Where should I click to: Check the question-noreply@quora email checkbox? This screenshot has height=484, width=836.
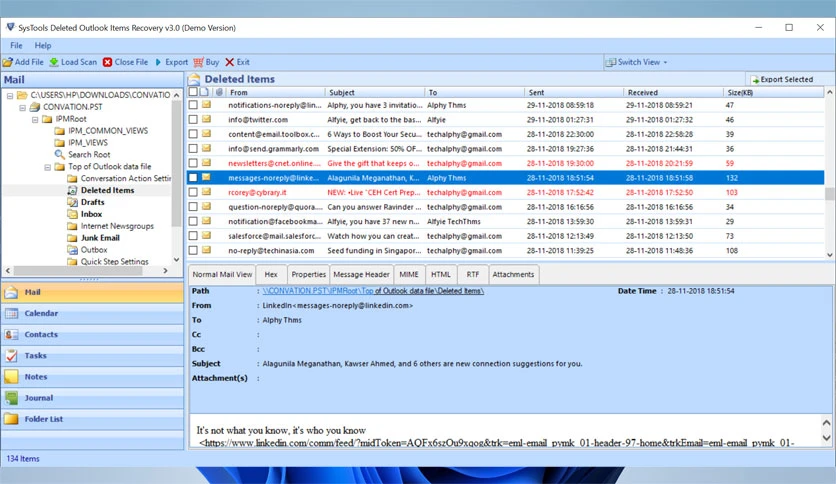pyautogui.click(x=193, y=207)
